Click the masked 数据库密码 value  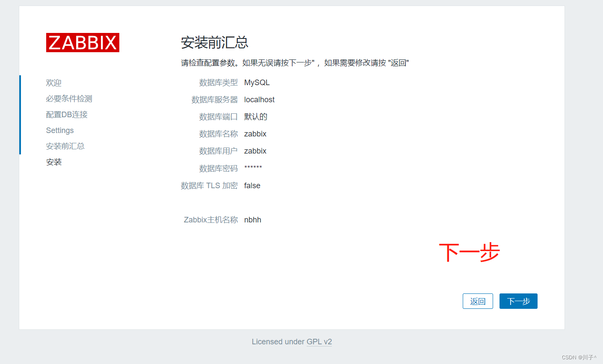click(253, 168)
